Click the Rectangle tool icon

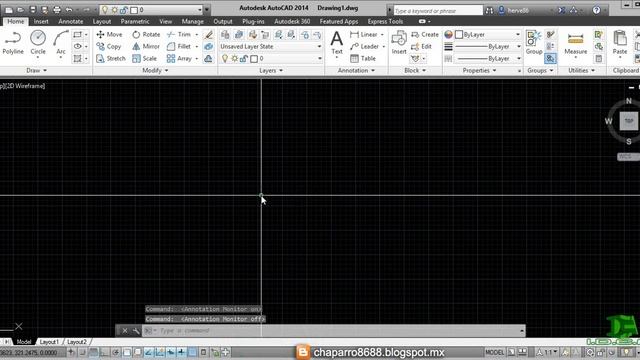pos(78,34)
